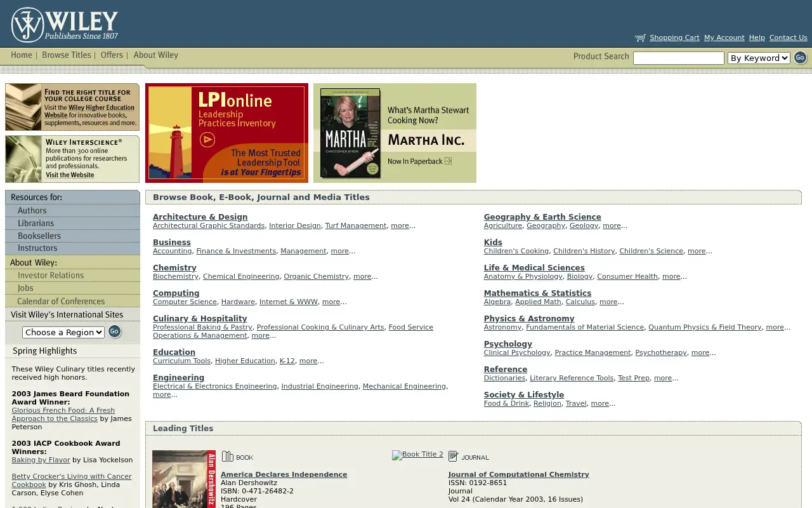
Task: Open the Wiley InterScience banner
Action: [x=72, y=159]
